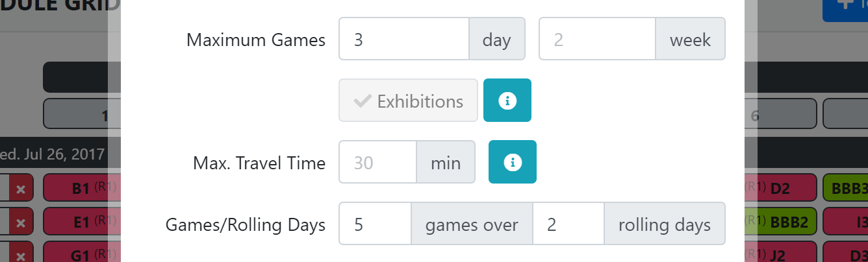Click info icon next to Exhibitions
This screenshot has height=262, width=868.
click(507, 101)
